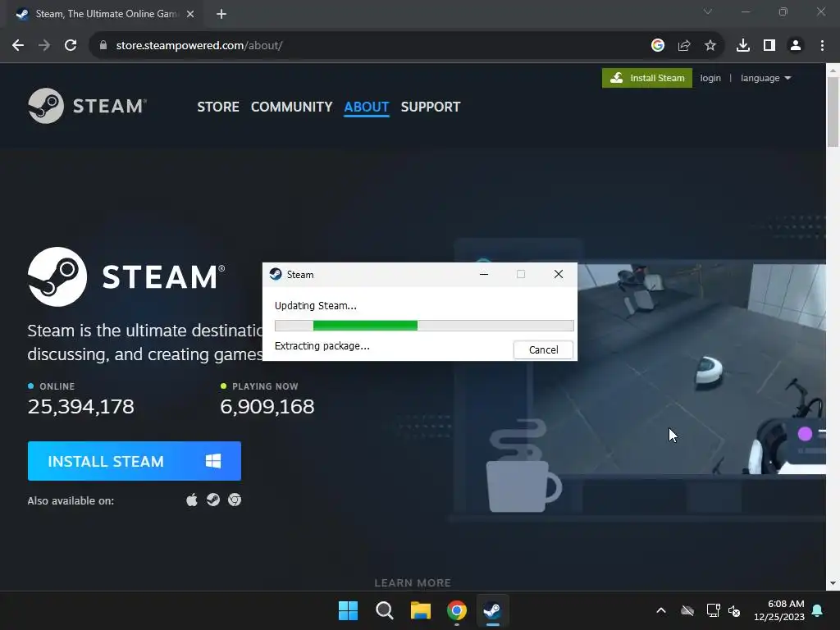Open clock and date 6:08 AM
Viewport: 840px width, 630px height.
coord(779,610)
